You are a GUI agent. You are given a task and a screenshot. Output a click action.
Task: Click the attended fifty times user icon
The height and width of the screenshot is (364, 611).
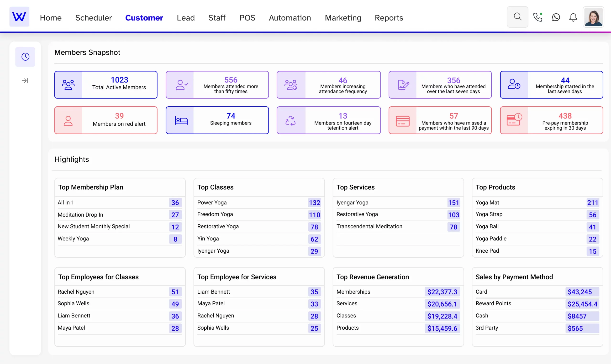click(x=182, y=85)
